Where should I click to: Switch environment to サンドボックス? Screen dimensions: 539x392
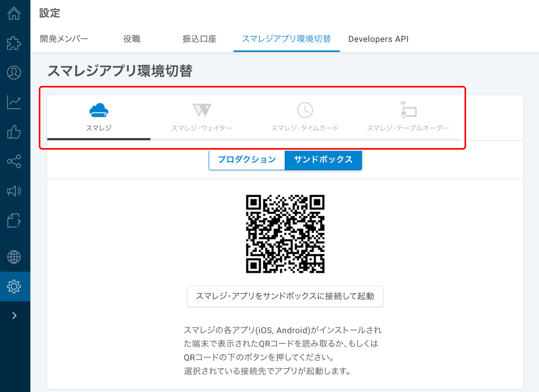click(x=323, y=160)
